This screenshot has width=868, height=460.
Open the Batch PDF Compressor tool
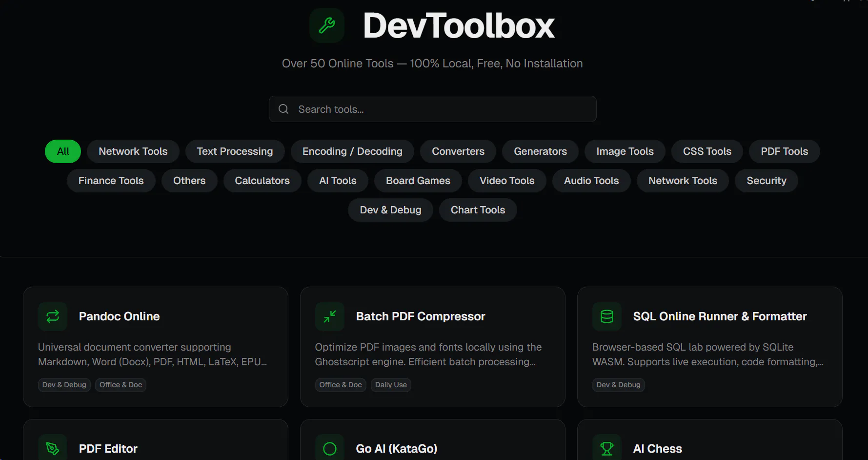(433, 347)
